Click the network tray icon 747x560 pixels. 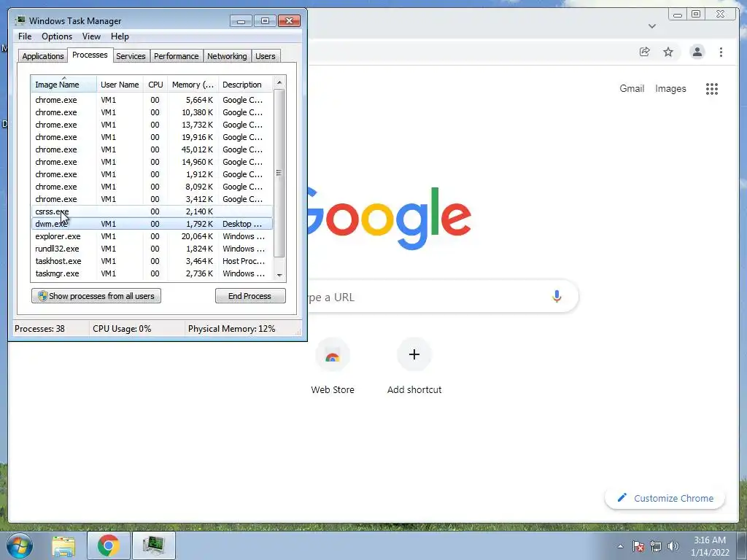point(656,546)
